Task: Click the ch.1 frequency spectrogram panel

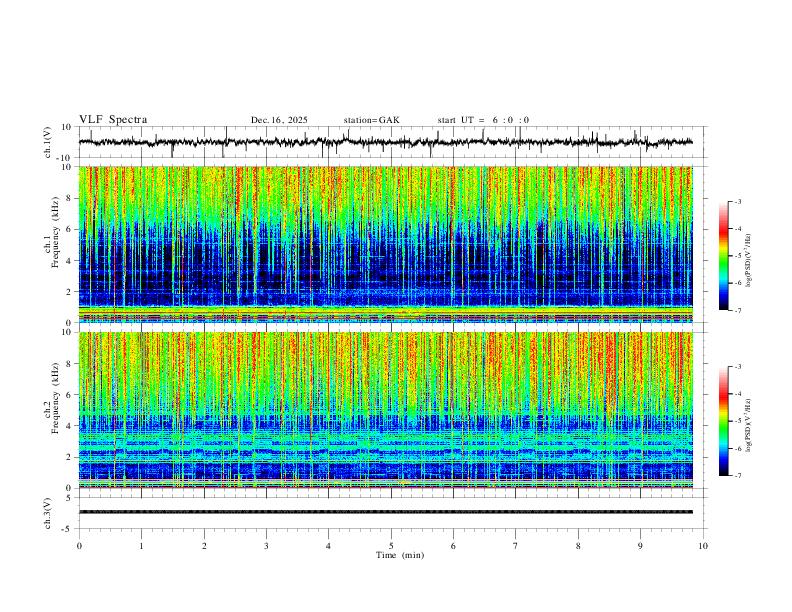Action: click(x=386, y=244)
